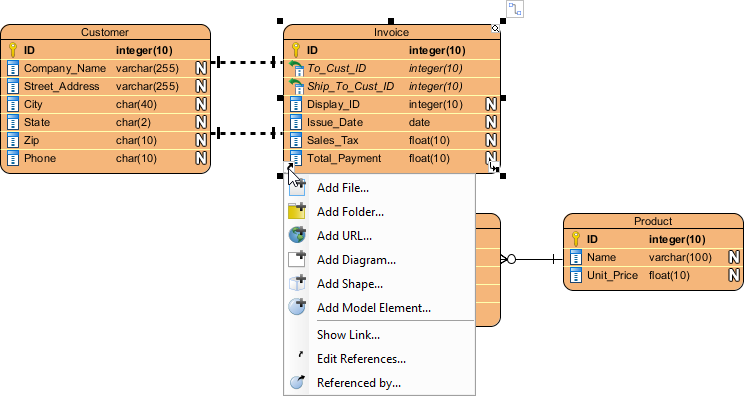This screenshot has height=396, width=744.
Task: Click char(2) type of State column
Action: (133, 122)
